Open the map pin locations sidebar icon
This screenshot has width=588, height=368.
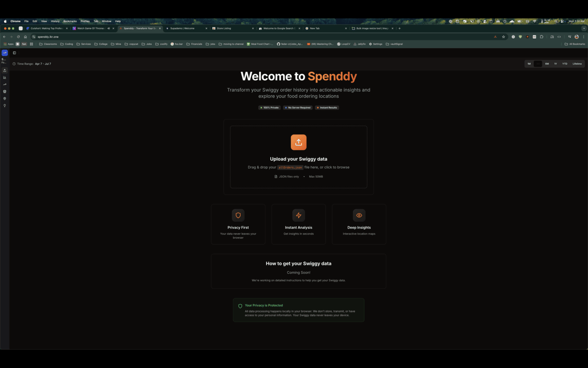pos(5,98)
